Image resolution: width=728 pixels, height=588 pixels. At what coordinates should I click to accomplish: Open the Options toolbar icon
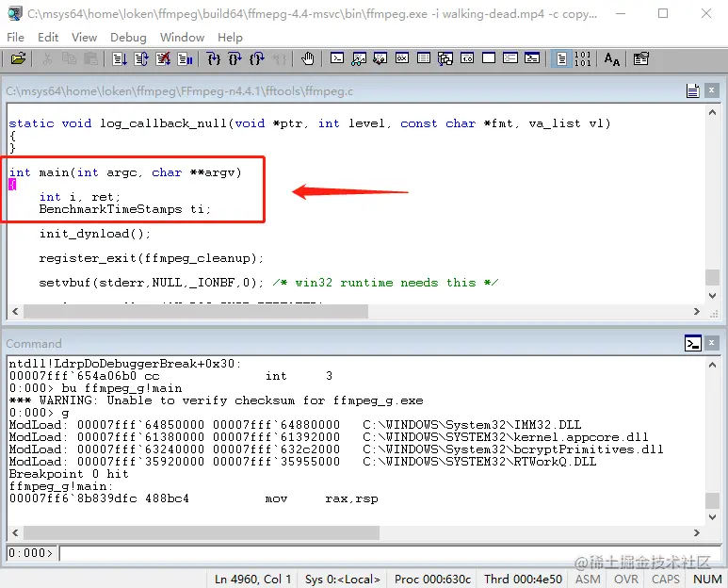tap(640, 59)
